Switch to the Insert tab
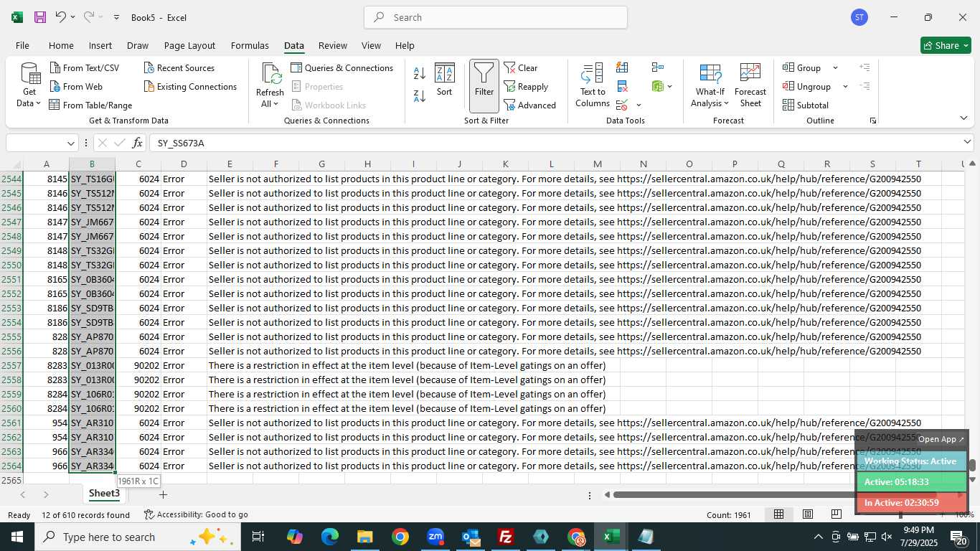The height and width of the screenshot is (551, 980). point(100,45)
